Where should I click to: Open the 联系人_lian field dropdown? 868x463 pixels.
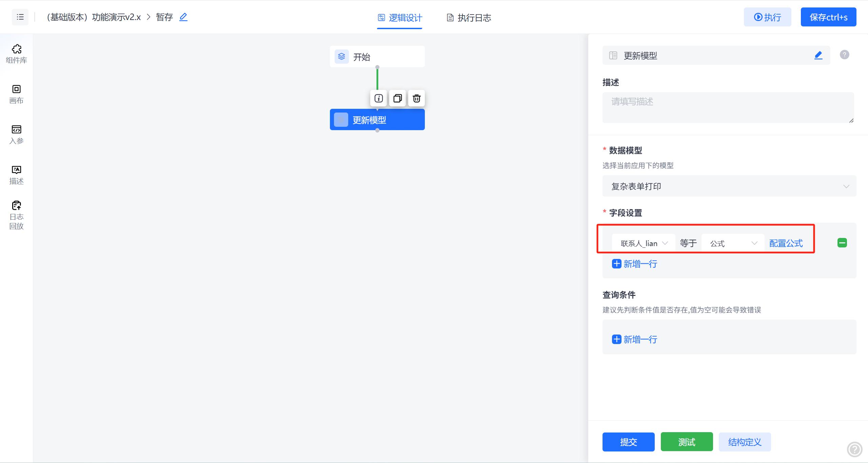[643, 243]
